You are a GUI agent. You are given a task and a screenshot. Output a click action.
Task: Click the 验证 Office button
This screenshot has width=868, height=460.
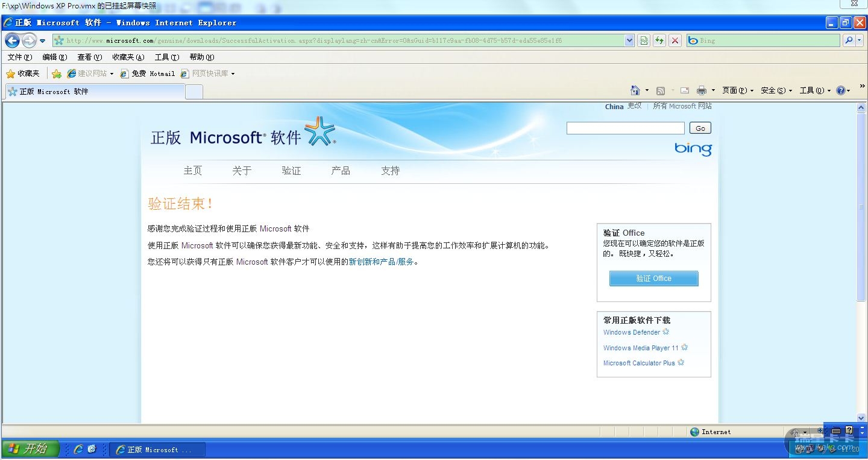click(x=654, y=279)
